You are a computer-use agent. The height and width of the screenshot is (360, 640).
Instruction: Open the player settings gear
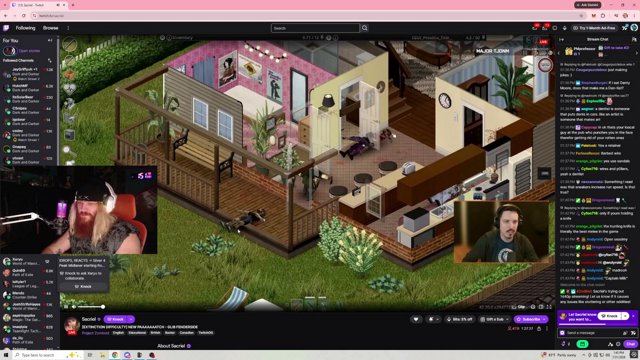click(x=533, y=307)
